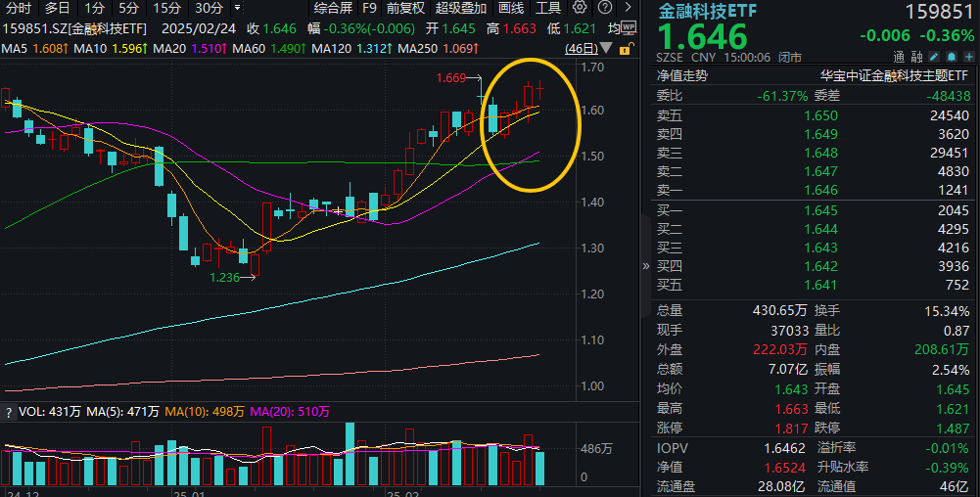This screenshot has height=497, width=980.
Task: Switch to 分时 chart tab
Action: tap(19, 8)
